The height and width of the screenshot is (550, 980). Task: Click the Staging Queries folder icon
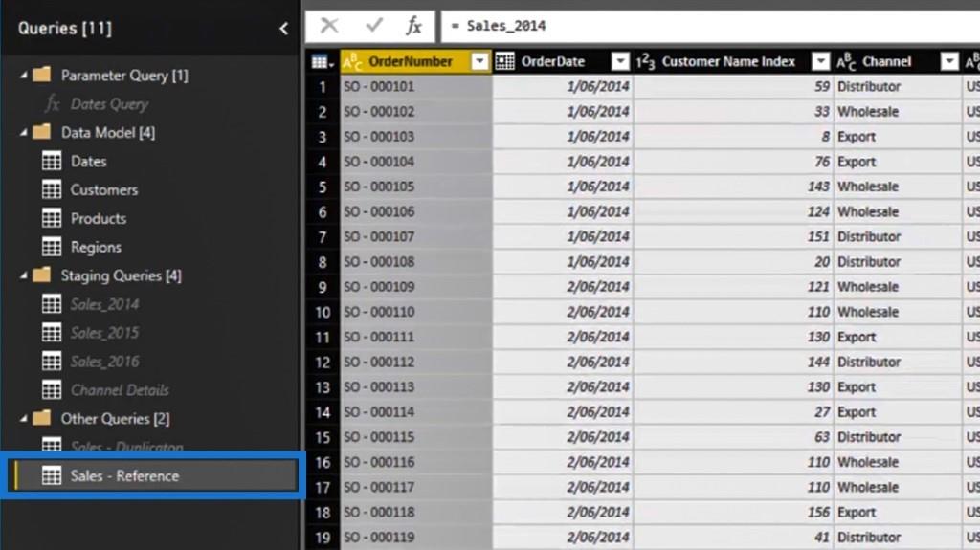[42, 275]
